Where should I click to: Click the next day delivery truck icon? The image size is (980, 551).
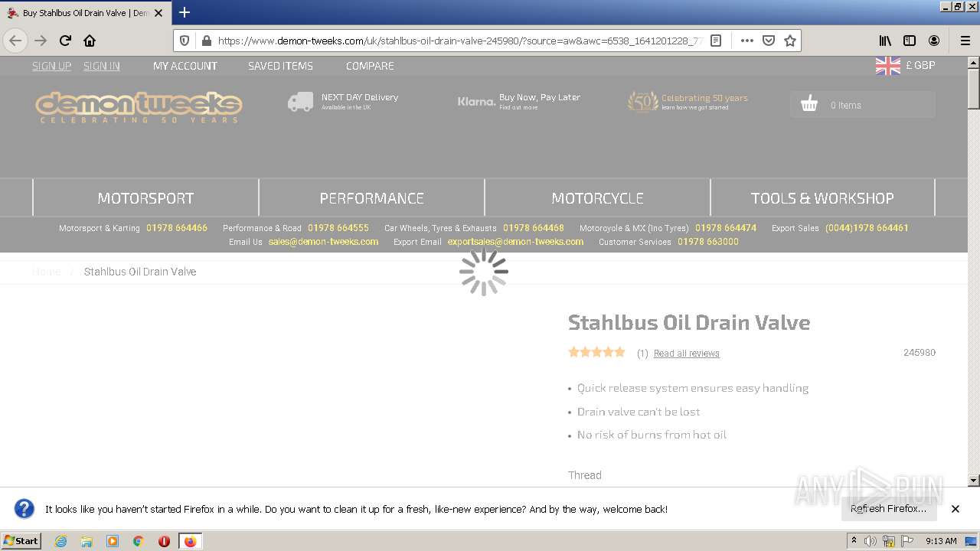tap(300, 102)
